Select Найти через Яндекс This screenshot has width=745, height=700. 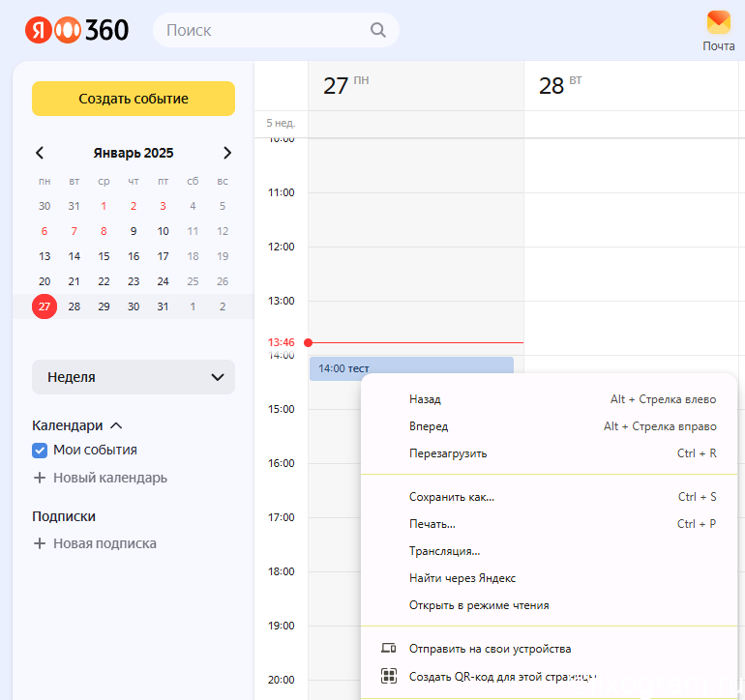(x=549, y=578)
